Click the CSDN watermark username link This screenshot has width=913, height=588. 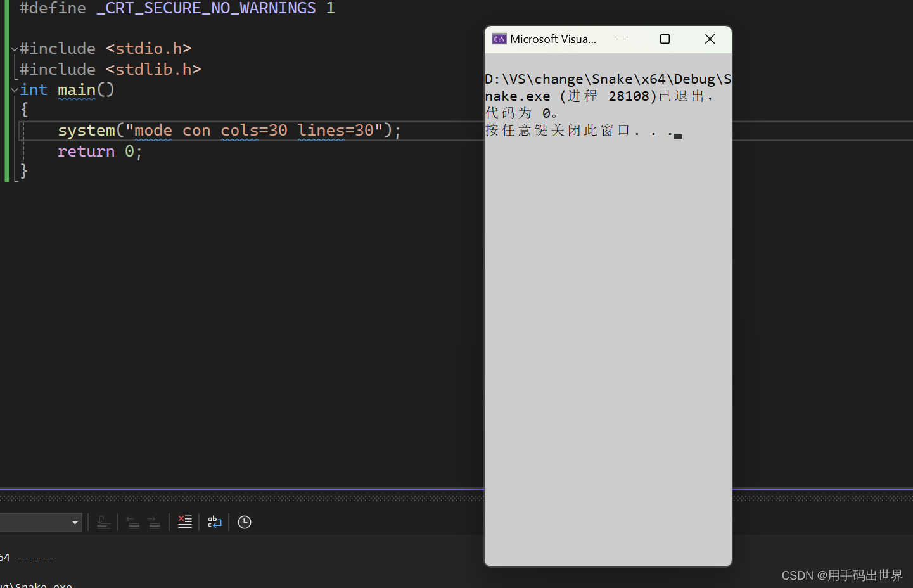tap(841, 575)
